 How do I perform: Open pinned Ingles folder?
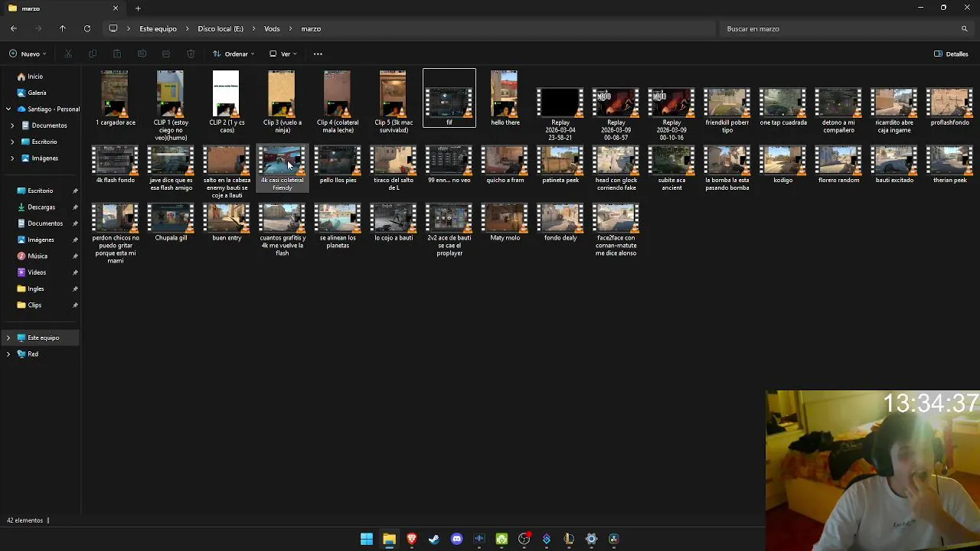tap(36, 289)
